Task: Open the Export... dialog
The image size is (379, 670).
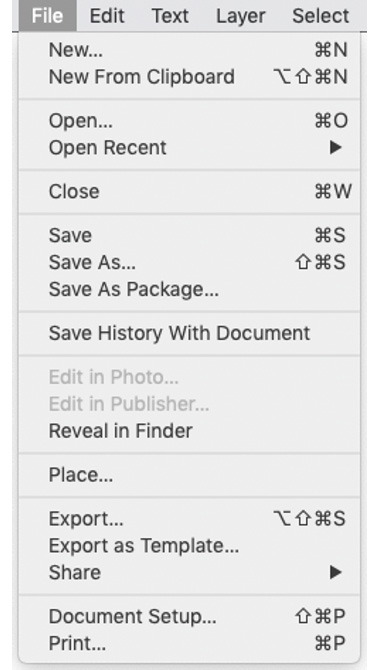Action: click(189, 519)
